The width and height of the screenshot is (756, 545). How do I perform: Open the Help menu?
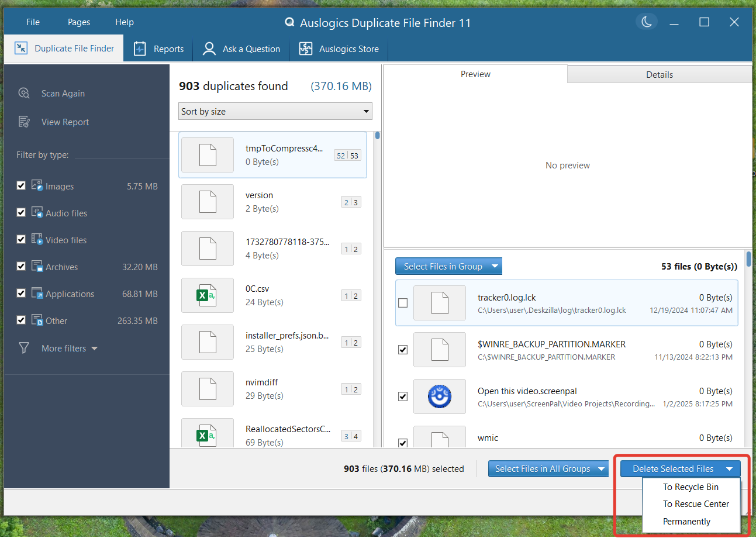(x=125, y=22)
